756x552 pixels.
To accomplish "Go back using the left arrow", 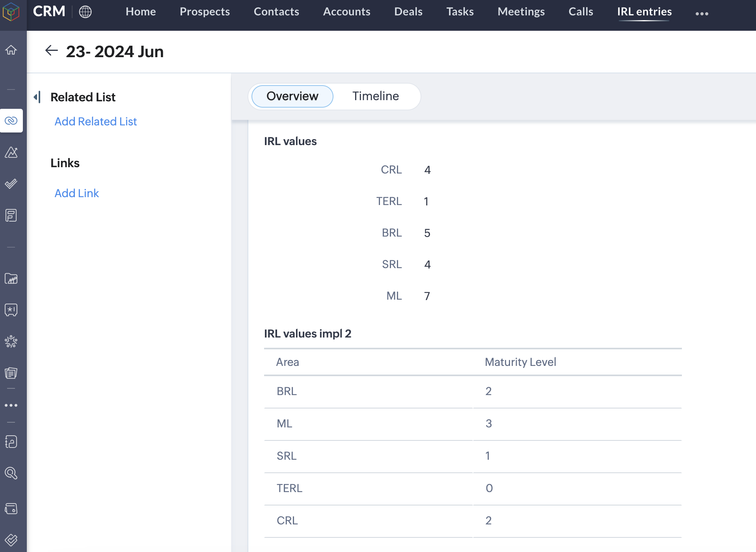I will (52, 51).
